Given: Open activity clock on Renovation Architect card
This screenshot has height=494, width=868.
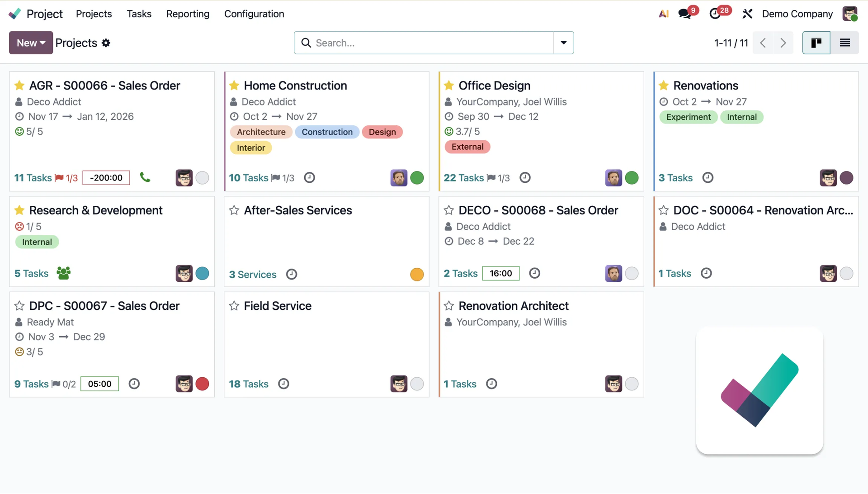Looking at the screenshot, I should click(x=491, y=384).
